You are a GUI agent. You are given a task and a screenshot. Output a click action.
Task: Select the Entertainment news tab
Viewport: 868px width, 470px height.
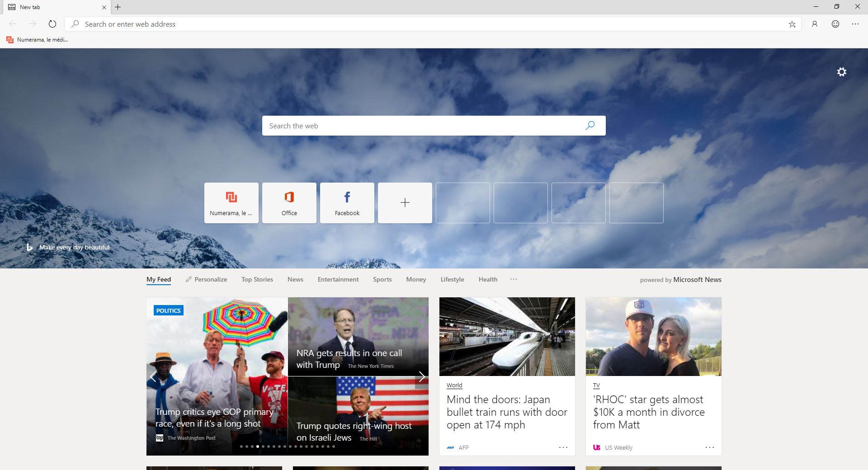338,279
